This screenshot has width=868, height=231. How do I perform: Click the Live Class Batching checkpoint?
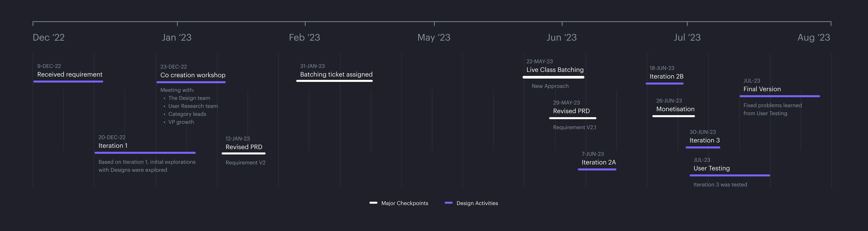point(555,70)
